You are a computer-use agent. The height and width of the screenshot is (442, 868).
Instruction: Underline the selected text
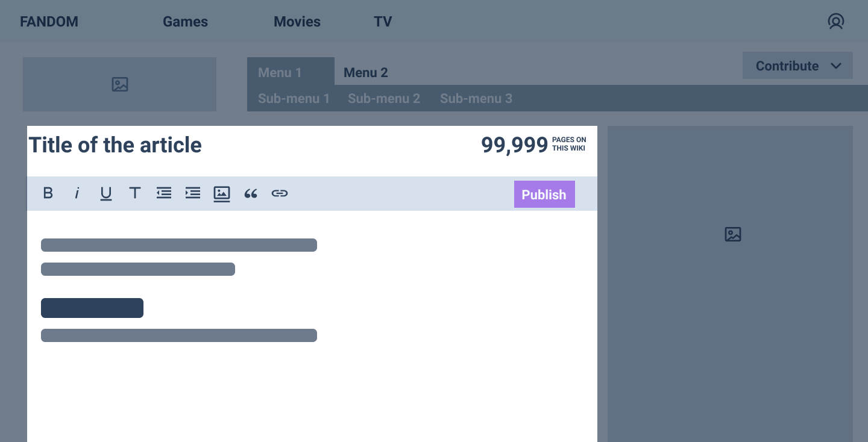pyautogui.click(x=106, y=193)
